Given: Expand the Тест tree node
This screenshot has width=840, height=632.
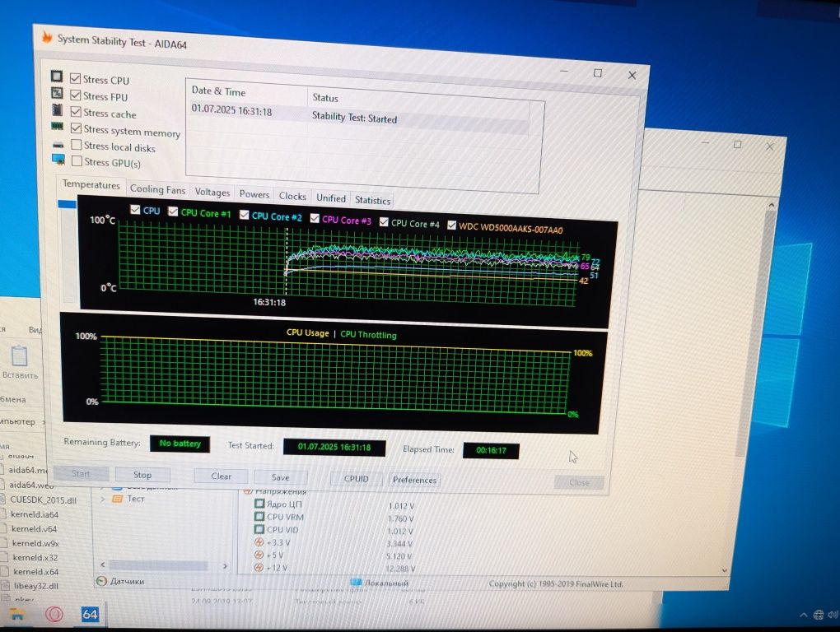Looking at the screenshot, I should click(103, 499).
